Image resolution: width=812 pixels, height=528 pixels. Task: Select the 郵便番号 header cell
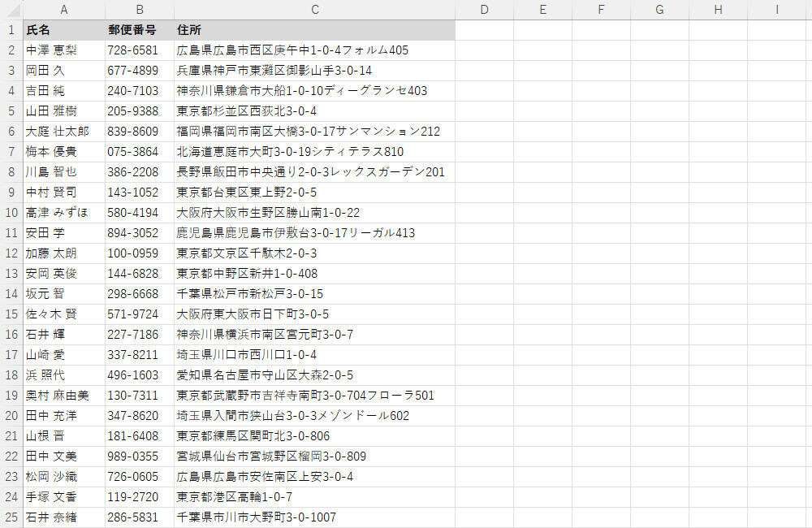pos(140,30)
